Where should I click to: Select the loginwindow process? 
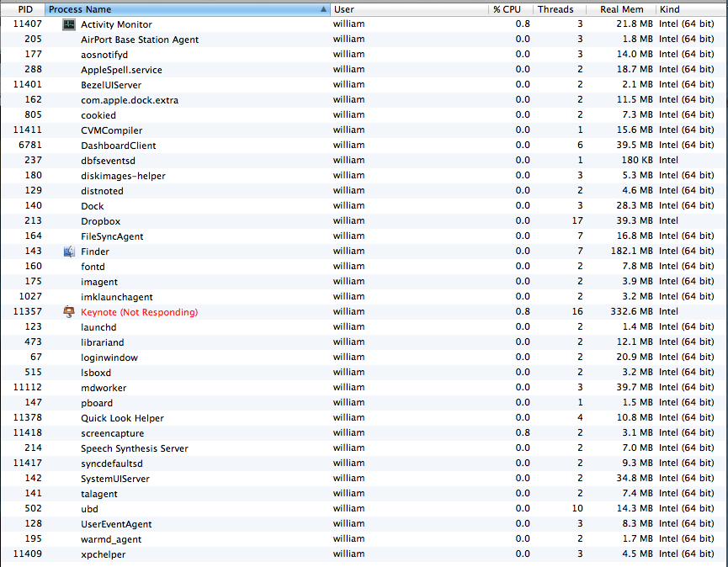point(109,358)
